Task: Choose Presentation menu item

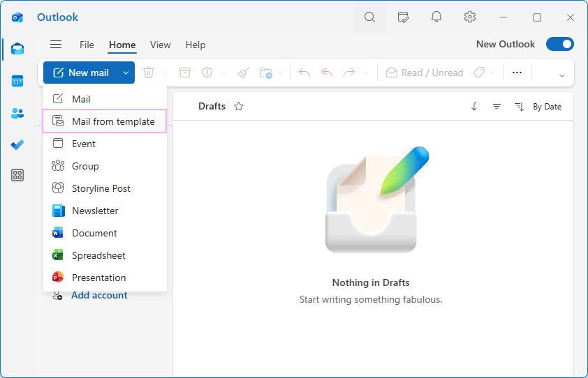Action: click(105, 278)
